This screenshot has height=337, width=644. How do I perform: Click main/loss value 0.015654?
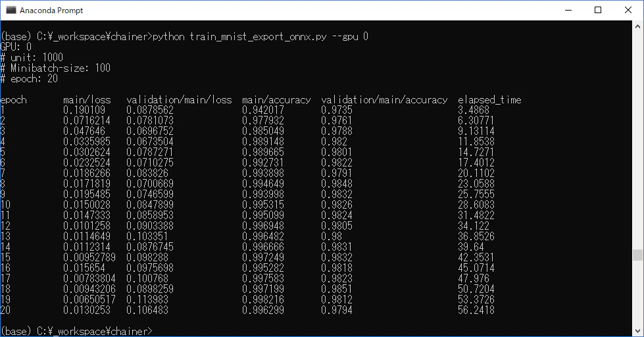point(84,268)
